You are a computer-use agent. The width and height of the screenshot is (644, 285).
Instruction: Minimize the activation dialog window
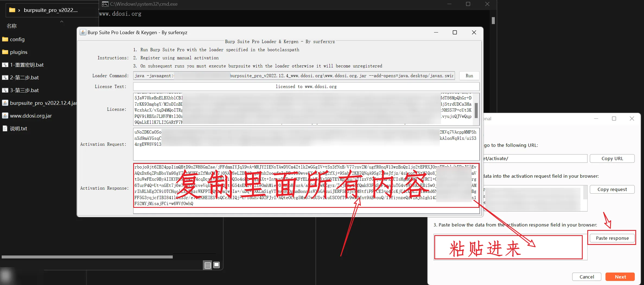point(596,119)
